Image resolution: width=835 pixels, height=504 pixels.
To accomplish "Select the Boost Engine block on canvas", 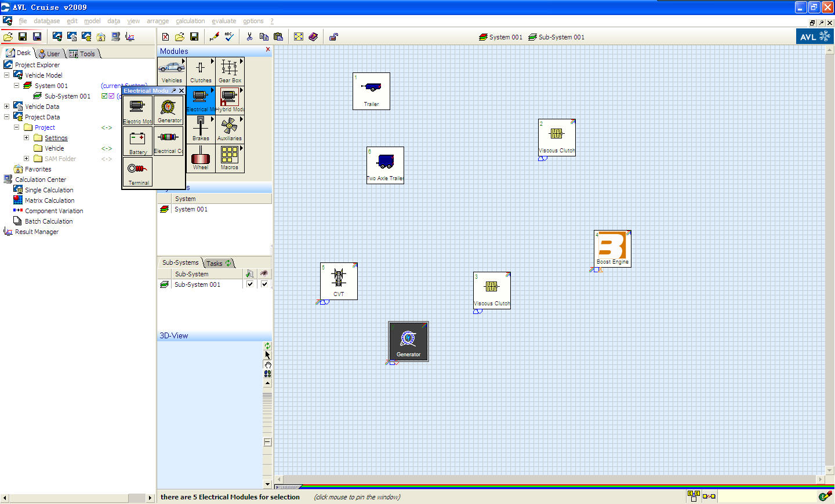I will pyautogui.click(x=612, y=249).
